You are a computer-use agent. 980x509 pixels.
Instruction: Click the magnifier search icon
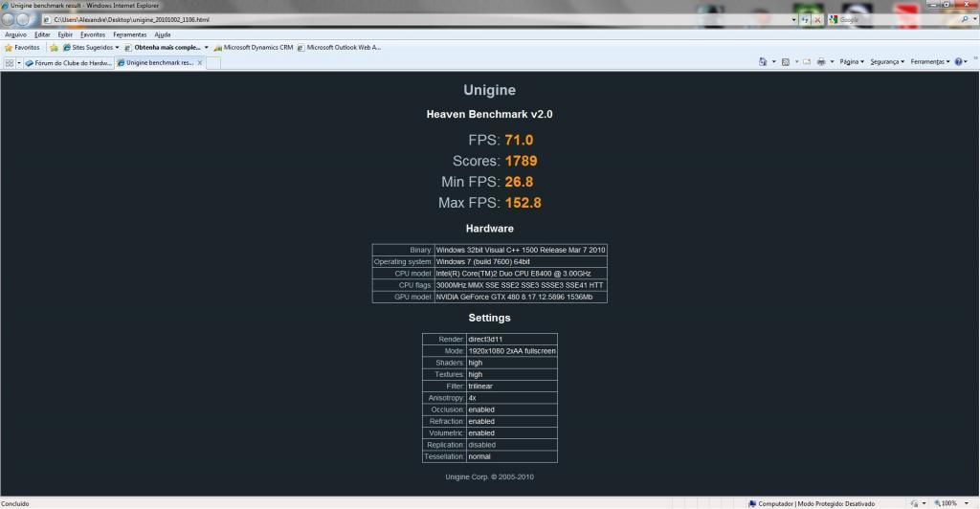[x=965, y=19]
